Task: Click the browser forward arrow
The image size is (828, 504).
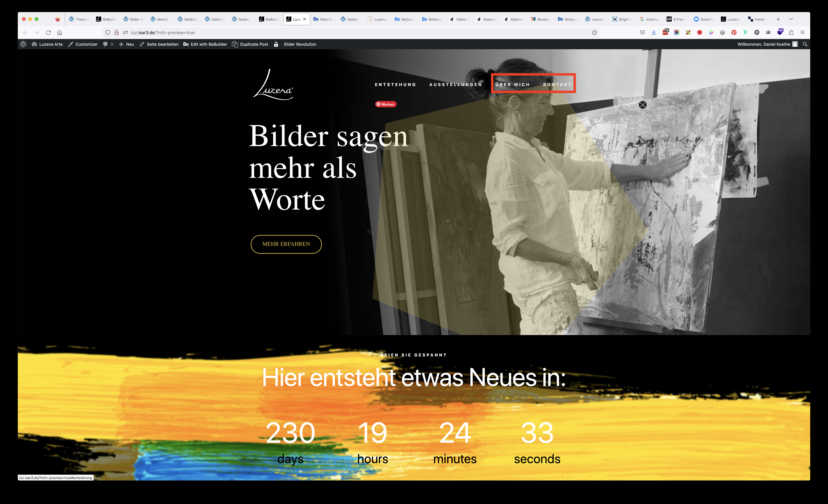Action: [37, 33]
